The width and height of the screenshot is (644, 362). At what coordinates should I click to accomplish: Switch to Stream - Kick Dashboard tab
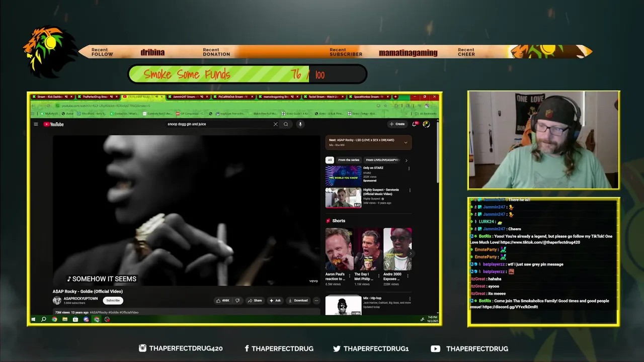(x=52, y=97)
